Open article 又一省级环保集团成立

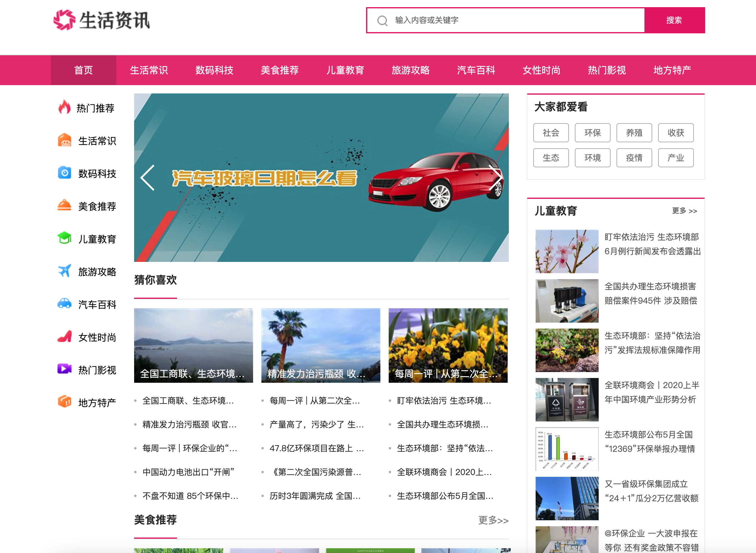pyautogui.click(x=651, y=491)
